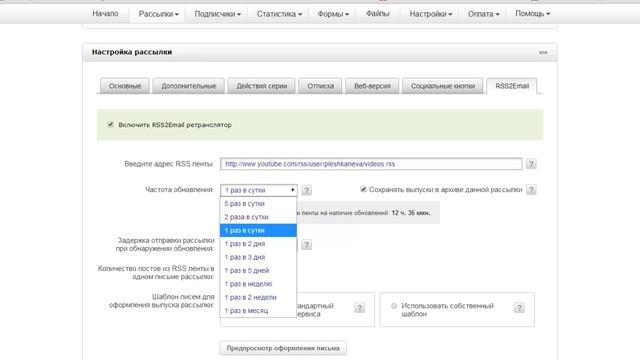640x360 pixels.
Task: Click Предпросмотр оформления письма button
Action: [x=283, y=348]
